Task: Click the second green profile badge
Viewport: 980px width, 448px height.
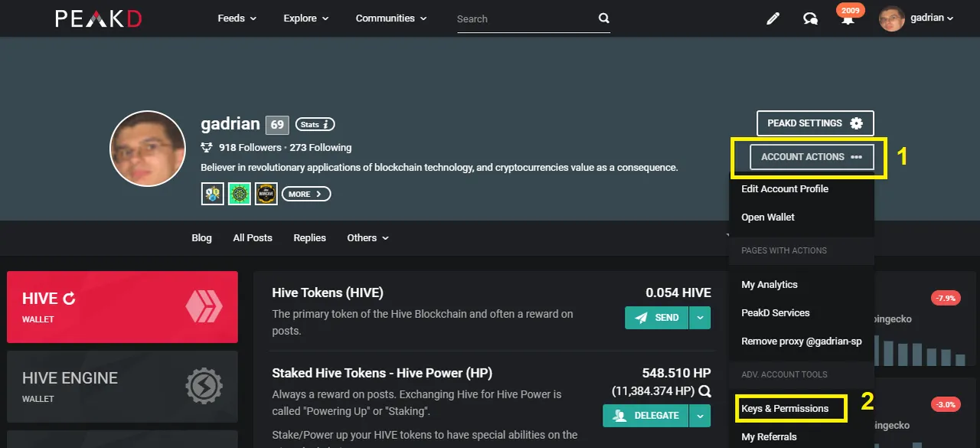Action: point(240,194)
